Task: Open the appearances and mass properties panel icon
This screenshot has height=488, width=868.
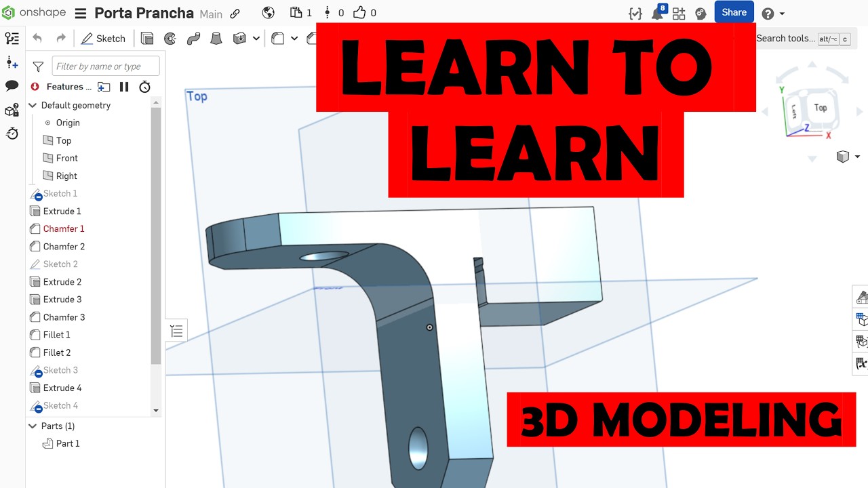Action: [12, 110]
